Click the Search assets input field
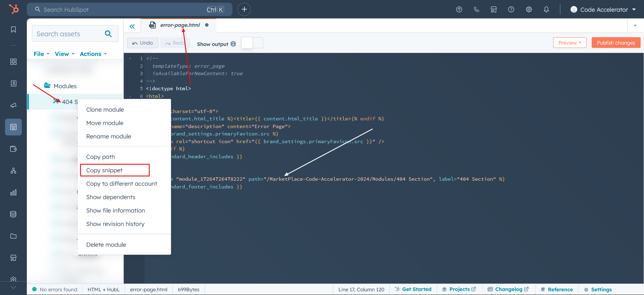Image resolution: width=644 pixels, height=295 pixels. (x=69, y=34)
